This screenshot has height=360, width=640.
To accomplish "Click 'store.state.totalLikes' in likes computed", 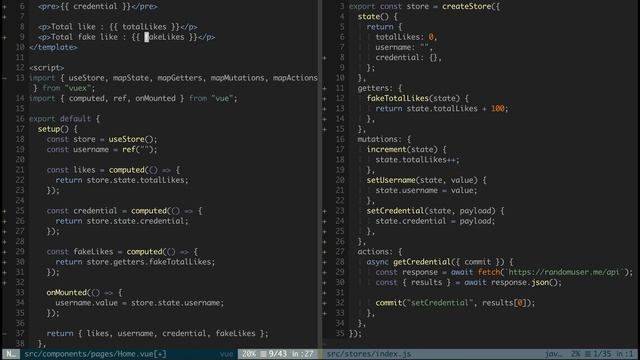I will coord(136,180).
